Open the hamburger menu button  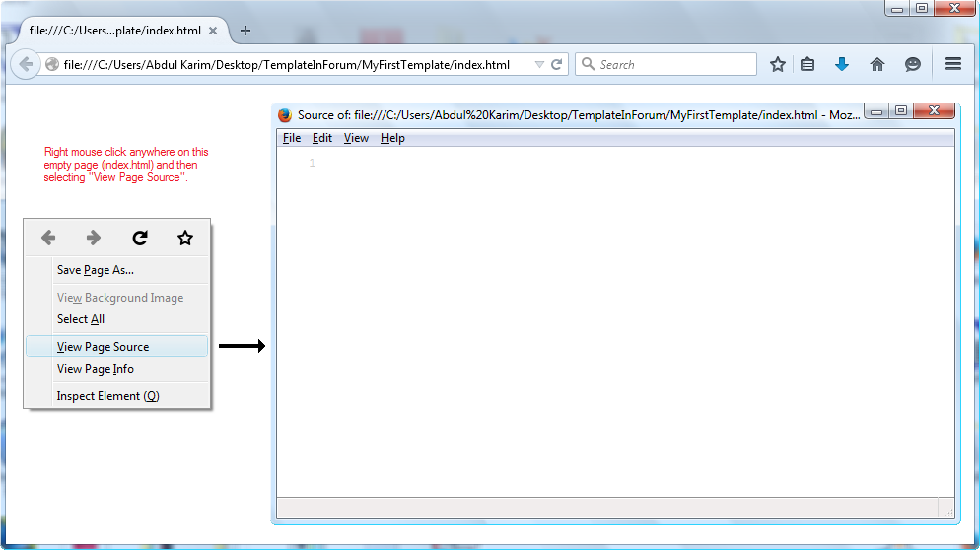click(952, 64)
